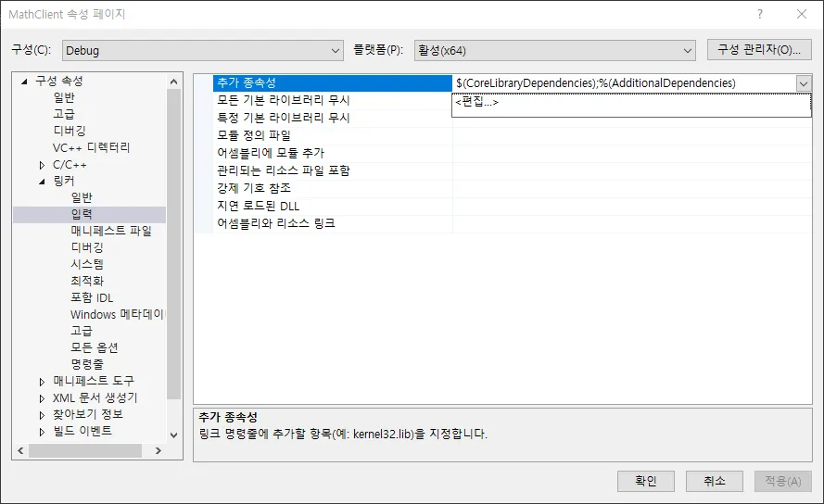Select the VC++ 디렉터리 item
The height and width of the screenshot is (504, 824).
point(91,147)
